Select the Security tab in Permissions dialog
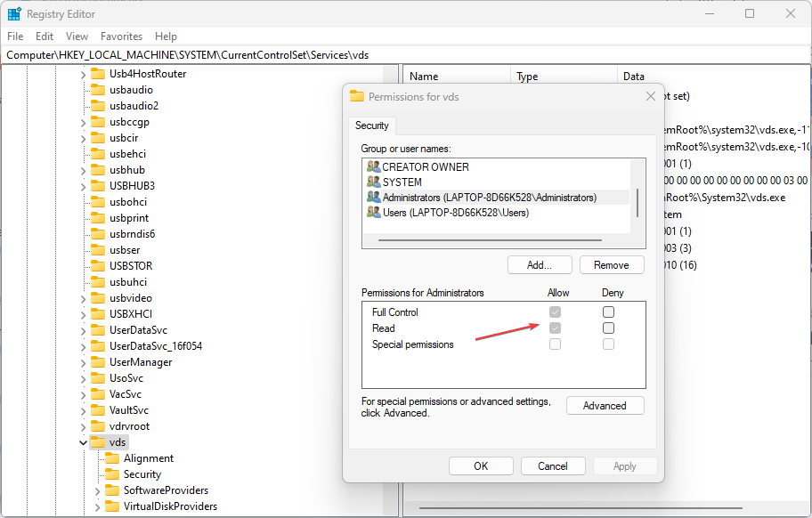Screen dimensions: 812x518 pos(372,125)
